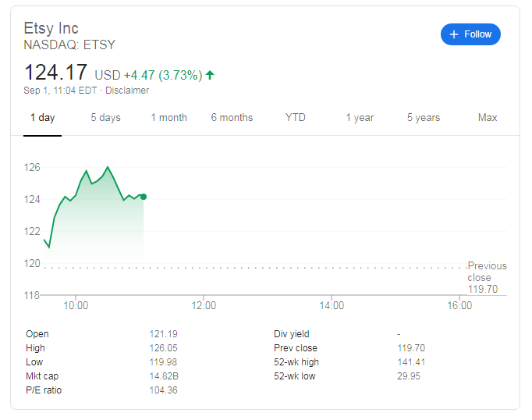The image size is (532, 420).
Task: Click the plus icon on Follow button
Action: pos(454,34)
